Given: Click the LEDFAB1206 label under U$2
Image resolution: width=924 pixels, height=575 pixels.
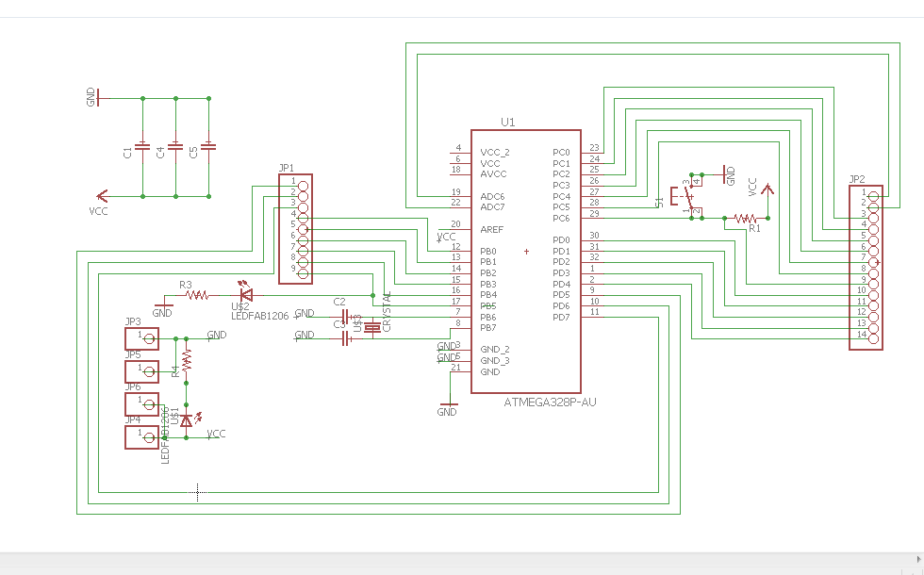Looking at the screenshot, I should 260,317.
